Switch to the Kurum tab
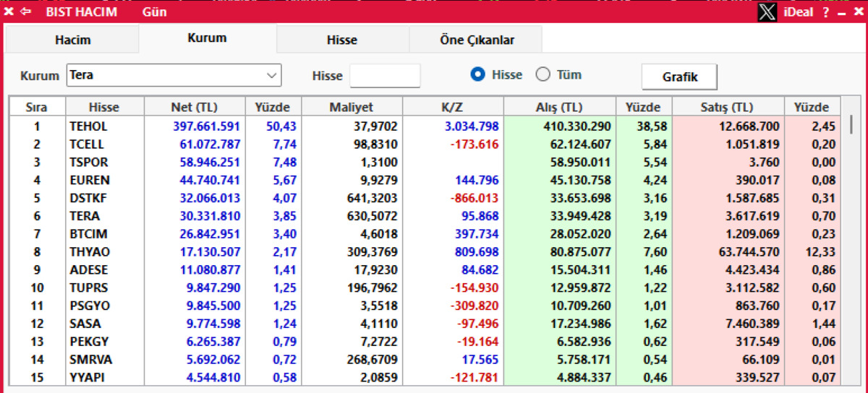This screenshot has width=868, height=393. [x=208, y=38]
